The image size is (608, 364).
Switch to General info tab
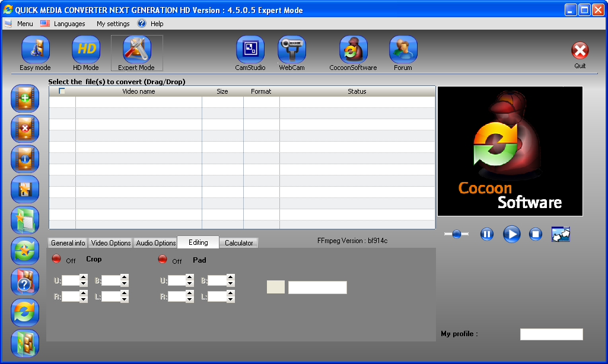point(68,242)
